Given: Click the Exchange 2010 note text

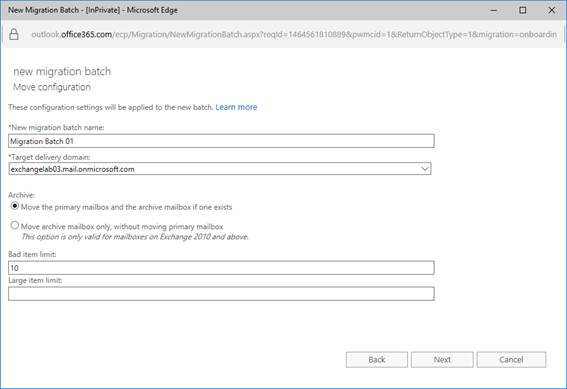Looking at the screenshot, I should click(x=135, y=237).
